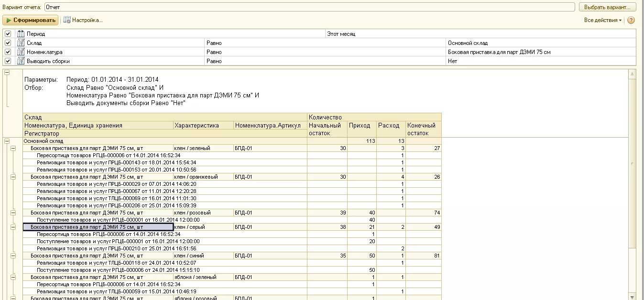This screenshot has width=644, height=300.
Task: Collapse the клен / зеленый item group
Action: (x=13, y=148)
